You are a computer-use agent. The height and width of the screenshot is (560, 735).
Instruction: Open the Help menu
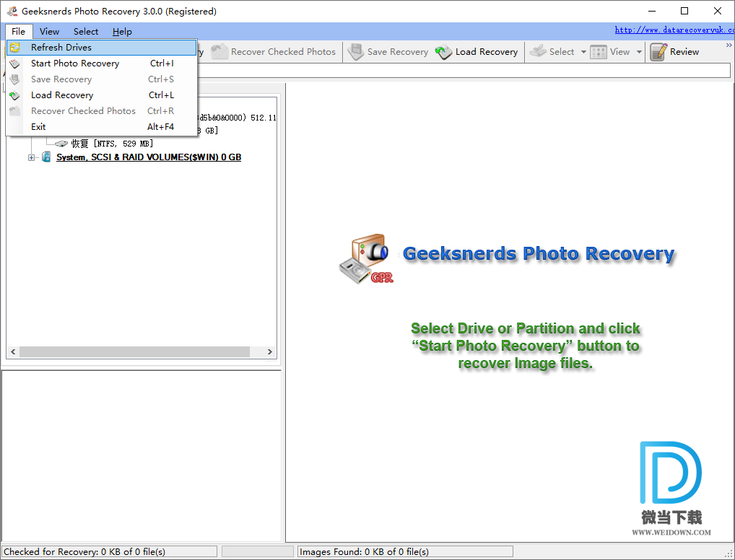coord(122,32)
